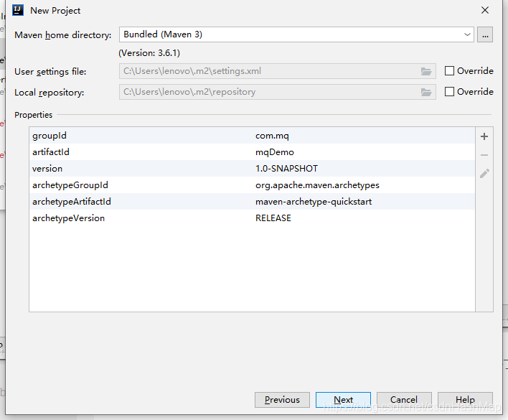Viewport: 508px width, 420px height.
Task: Proceed with the Next button
Action: click(x=343, y=400)
